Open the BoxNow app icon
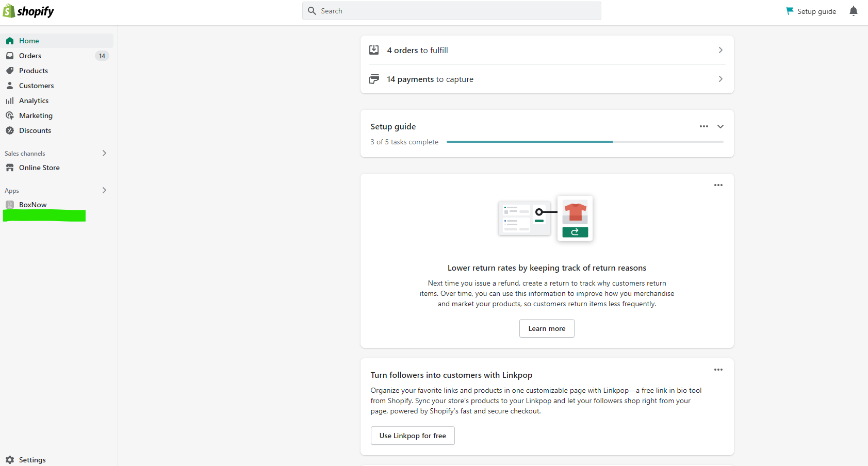 [10, 205]
